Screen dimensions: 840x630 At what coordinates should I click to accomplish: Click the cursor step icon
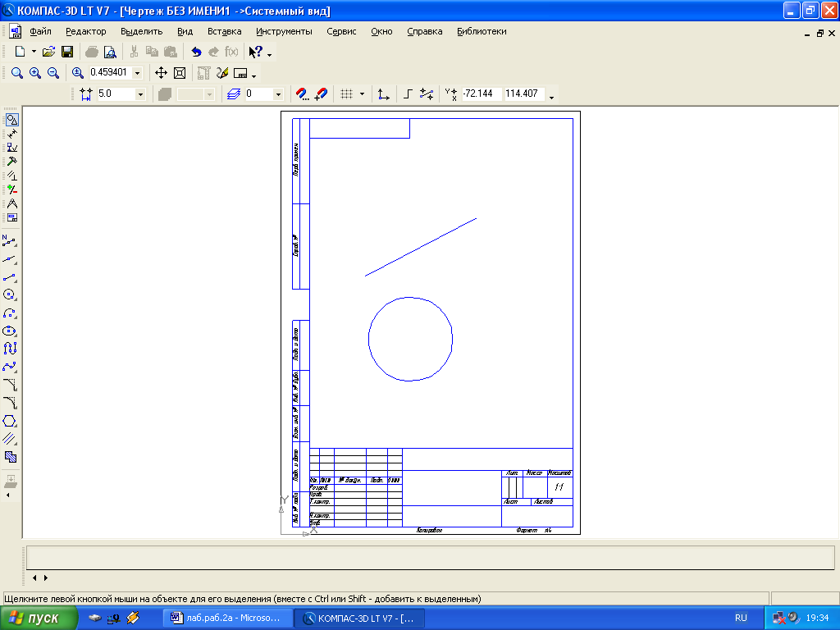tap(85, 94)
